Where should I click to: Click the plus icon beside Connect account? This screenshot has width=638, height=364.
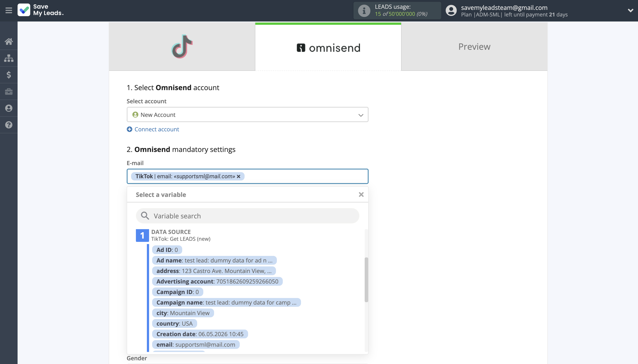pyautogui.click(x=129, y=129)
